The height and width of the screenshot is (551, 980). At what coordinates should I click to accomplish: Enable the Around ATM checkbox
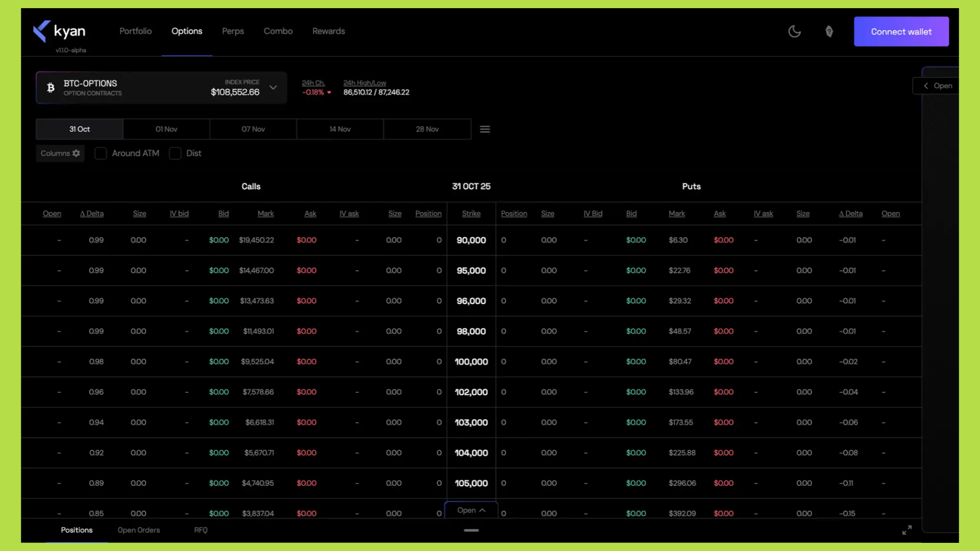[101, 153]
